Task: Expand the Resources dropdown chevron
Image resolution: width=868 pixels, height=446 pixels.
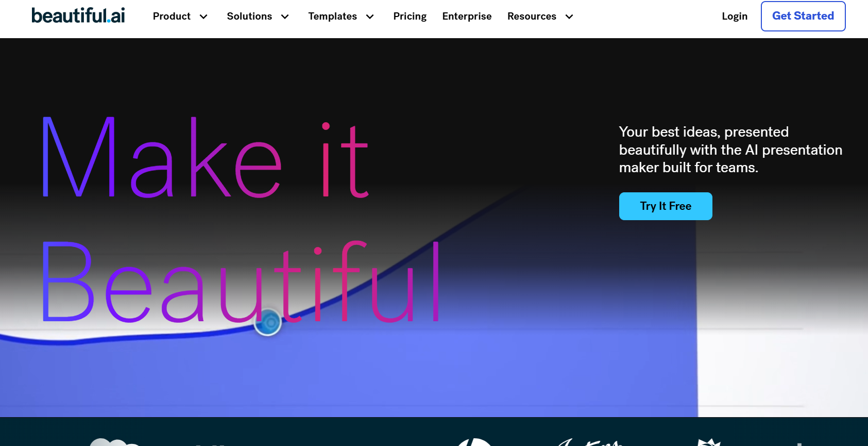Action: pyautogui.click(x=569, y=17)
